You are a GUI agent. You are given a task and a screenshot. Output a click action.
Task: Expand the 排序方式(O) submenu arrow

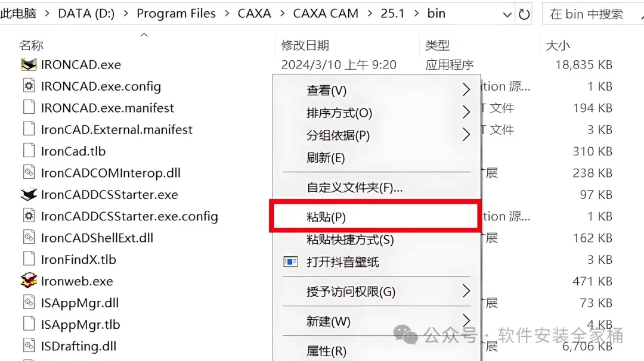click(x=466, y=112)
